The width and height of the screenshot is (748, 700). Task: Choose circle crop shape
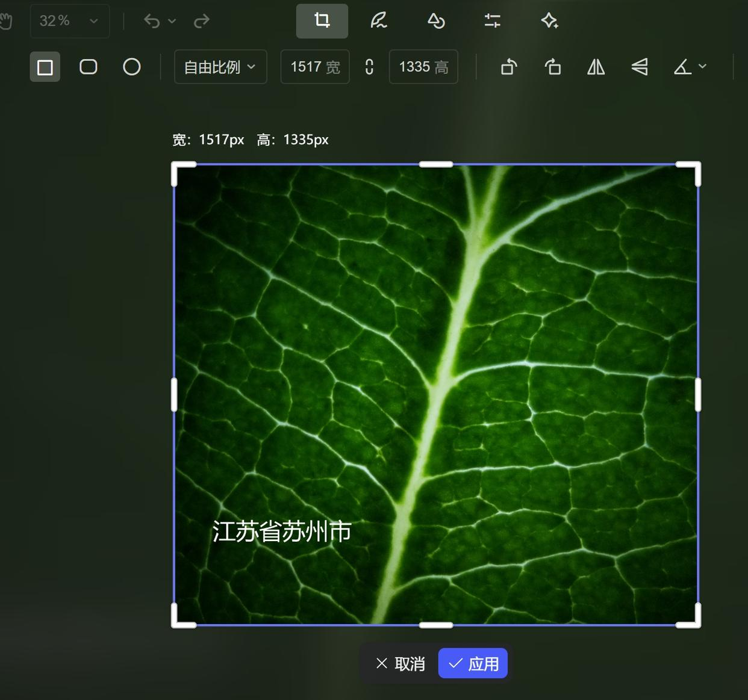132,67
